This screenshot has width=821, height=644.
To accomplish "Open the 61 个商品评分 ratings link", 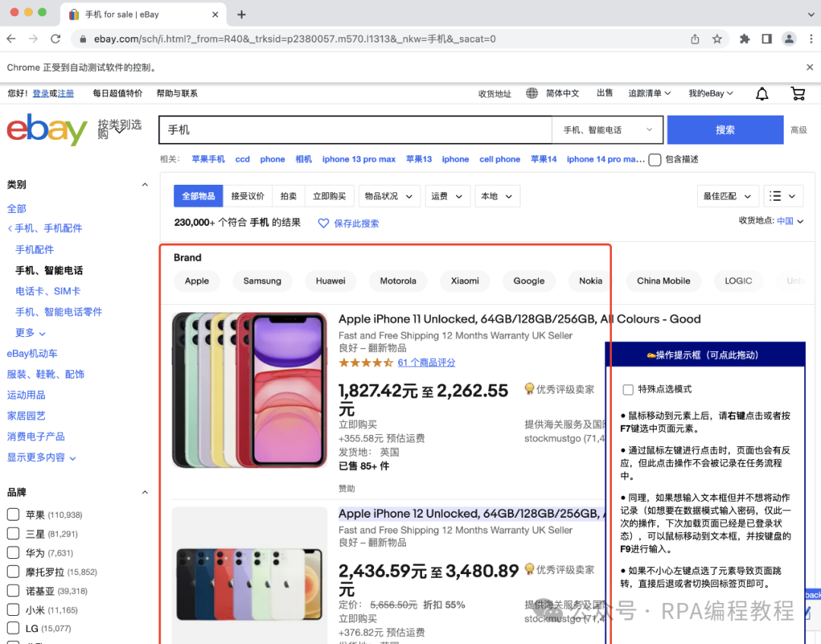I will click(426, 363).
